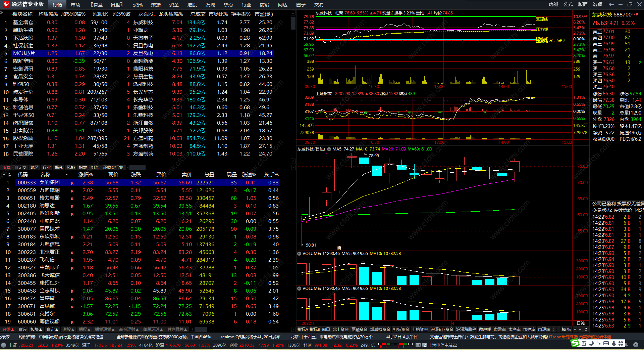This screenshot has width=644, height=350.
Task: Click the R marker on the 海信视像 row
Action: 72,322
